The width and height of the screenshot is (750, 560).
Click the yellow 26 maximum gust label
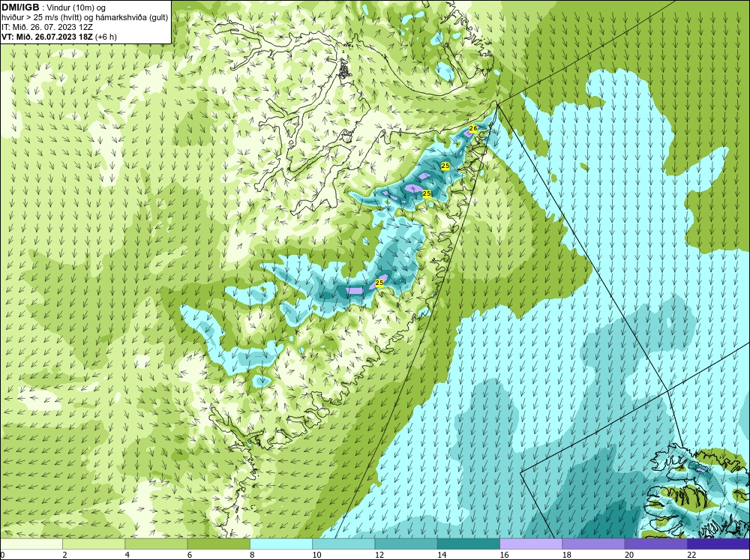[x=473, y=129]
